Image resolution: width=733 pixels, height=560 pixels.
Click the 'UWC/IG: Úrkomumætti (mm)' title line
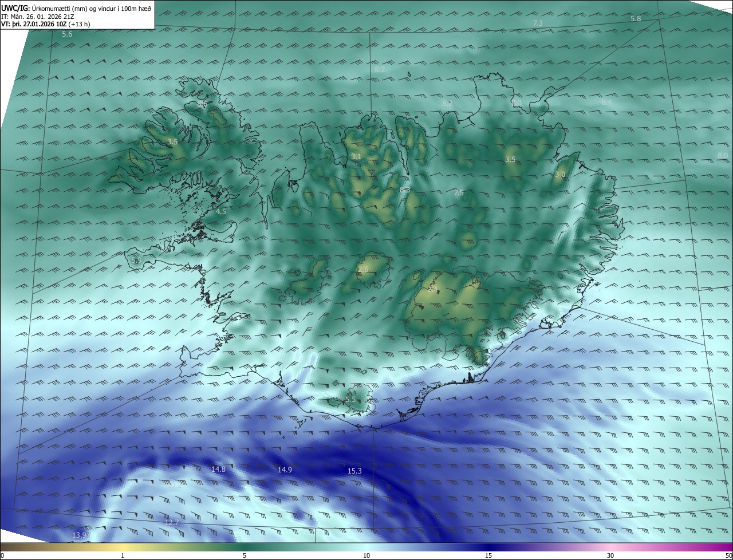click(x=76, y=8)
